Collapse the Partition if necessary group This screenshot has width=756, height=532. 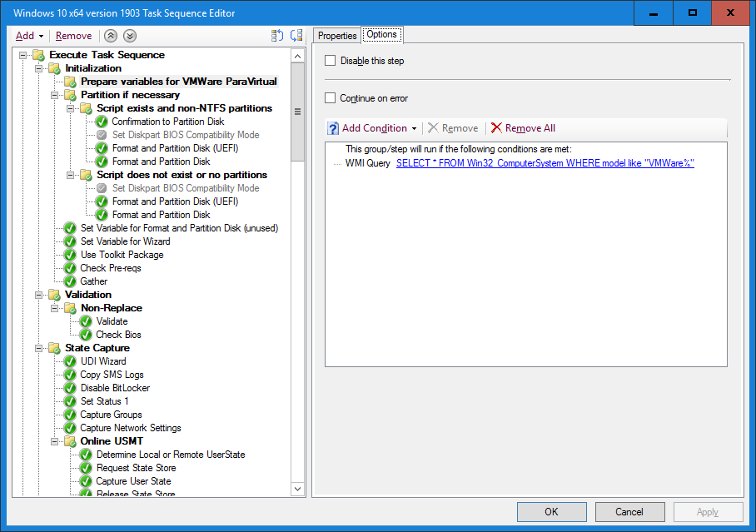click(x=54, y=95)
